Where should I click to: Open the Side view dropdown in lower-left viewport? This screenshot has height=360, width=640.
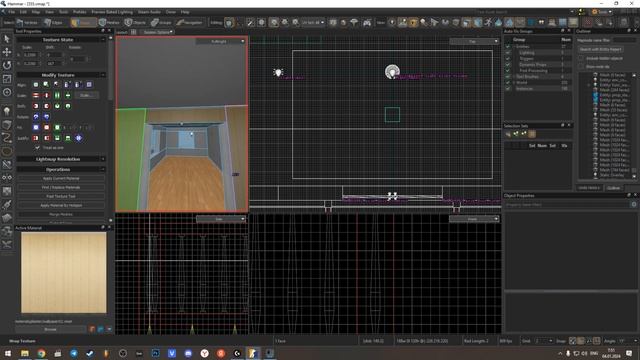click(x=221, y=219)
